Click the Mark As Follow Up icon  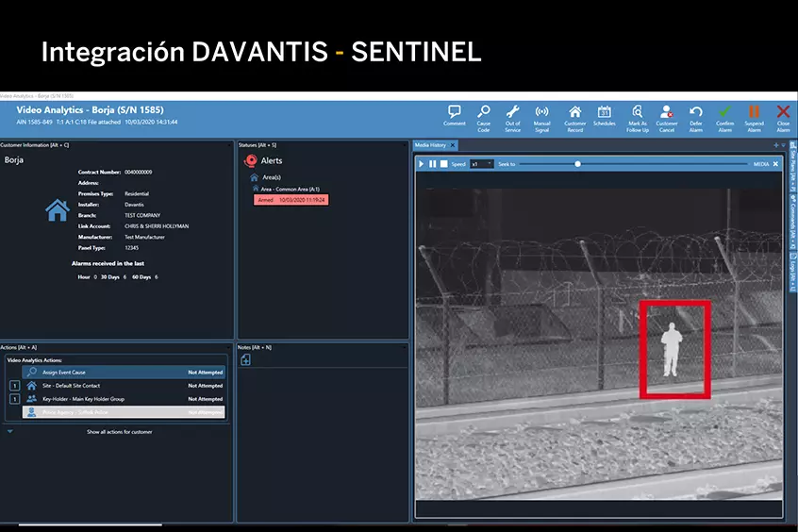click(x=638, y=111)
